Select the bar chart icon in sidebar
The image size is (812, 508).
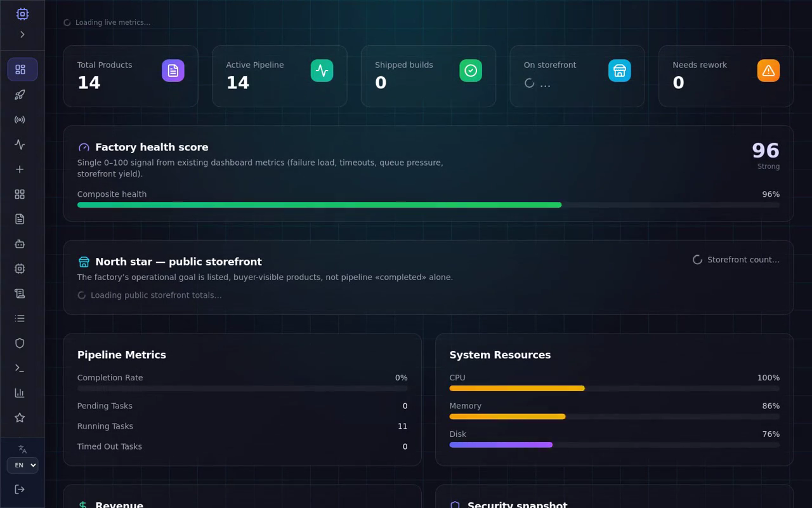tap(20, 392)
